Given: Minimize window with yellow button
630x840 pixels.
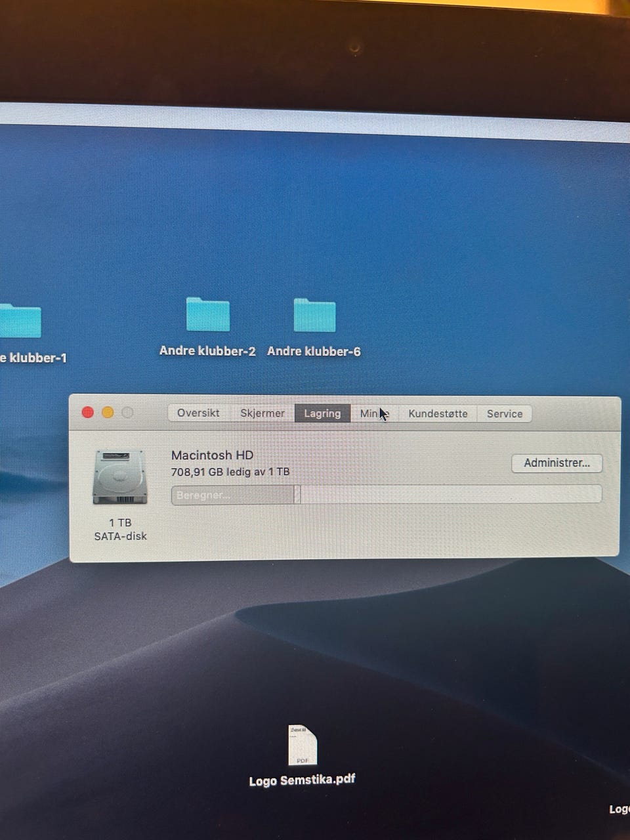Looking at the screenshot, I should click(108, 412).
